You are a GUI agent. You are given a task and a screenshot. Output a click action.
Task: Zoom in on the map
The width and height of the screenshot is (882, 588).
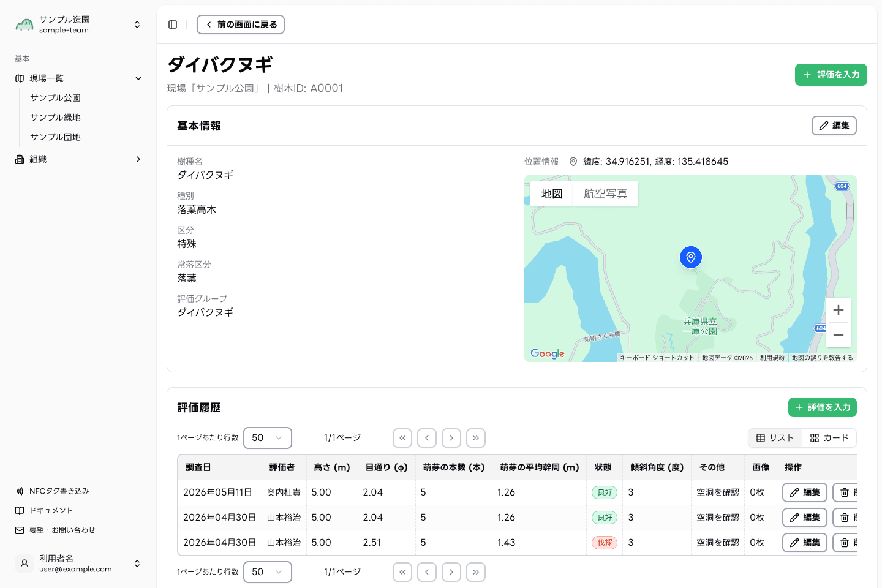(839, 310)
